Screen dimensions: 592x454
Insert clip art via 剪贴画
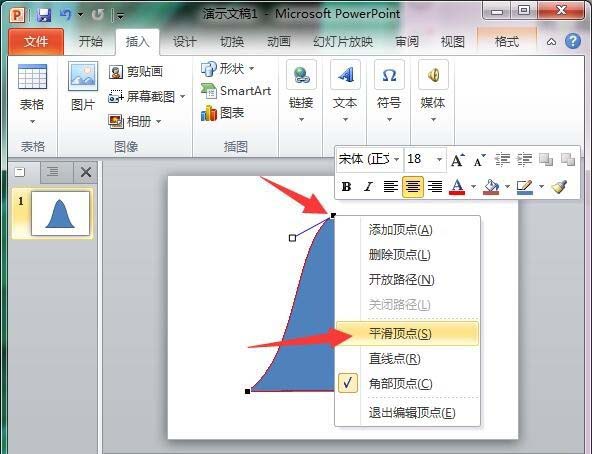point(136,71)
